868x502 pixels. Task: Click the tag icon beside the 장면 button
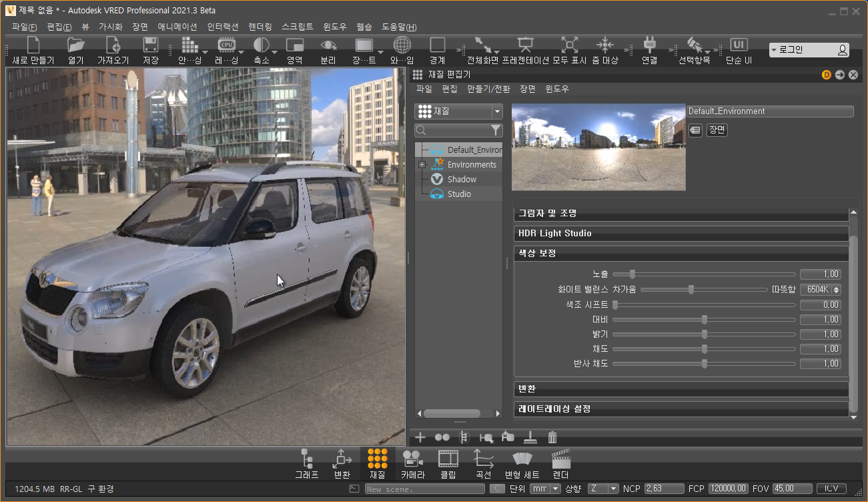(695, 130)
